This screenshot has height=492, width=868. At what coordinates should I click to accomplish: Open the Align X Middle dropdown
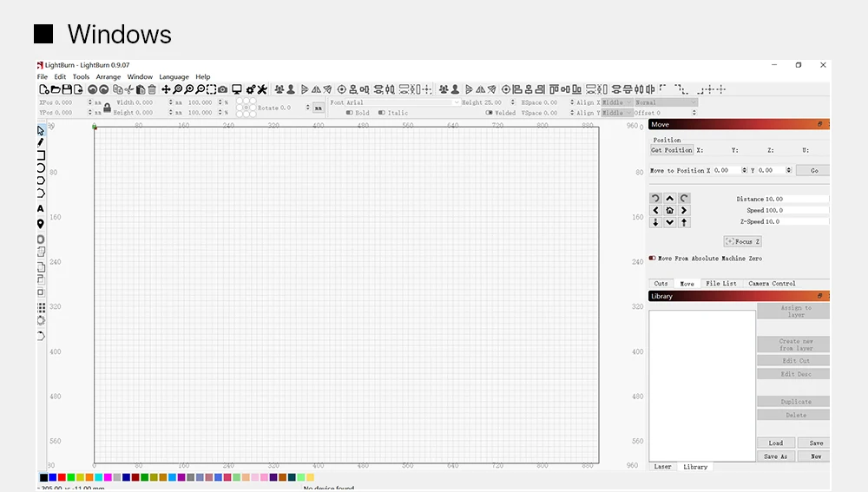coord(616,102)
